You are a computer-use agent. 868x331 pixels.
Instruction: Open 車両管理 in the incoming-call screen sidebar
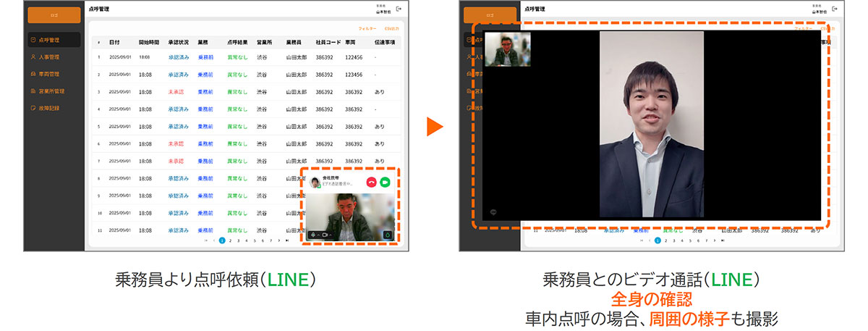click(54, 74)
